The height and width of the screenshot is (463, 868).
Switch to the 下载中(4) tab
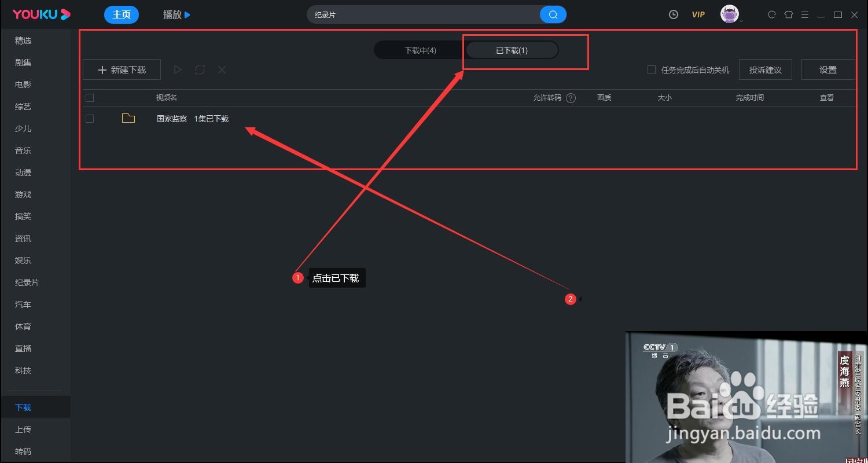tap(420, 50)
